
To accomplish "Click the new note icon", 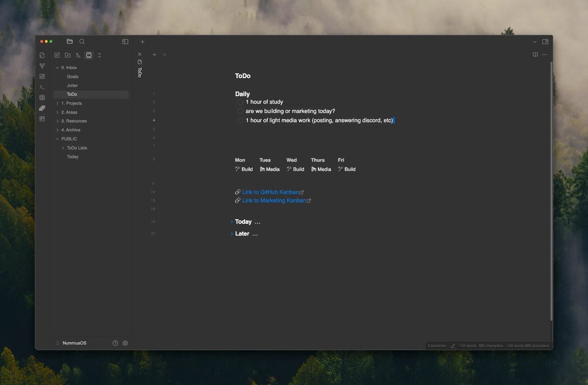I will [57, 55].
